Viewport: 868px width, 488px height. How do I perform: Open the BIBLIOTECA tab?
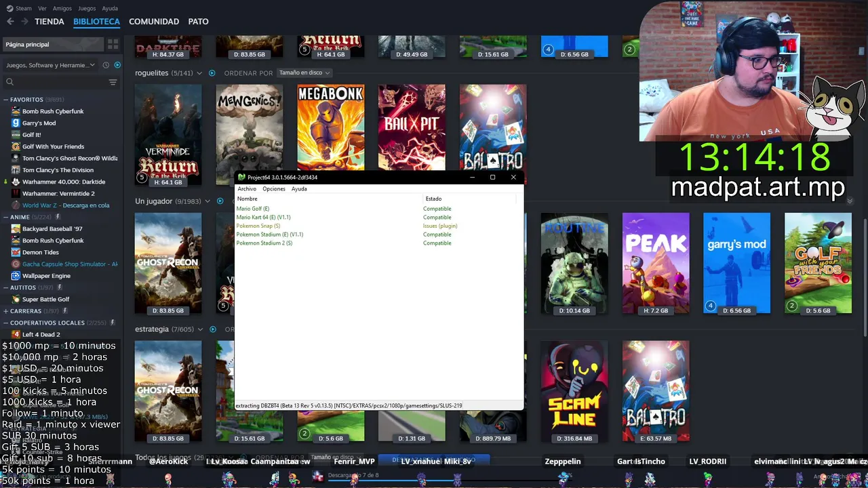coord(96,22)
